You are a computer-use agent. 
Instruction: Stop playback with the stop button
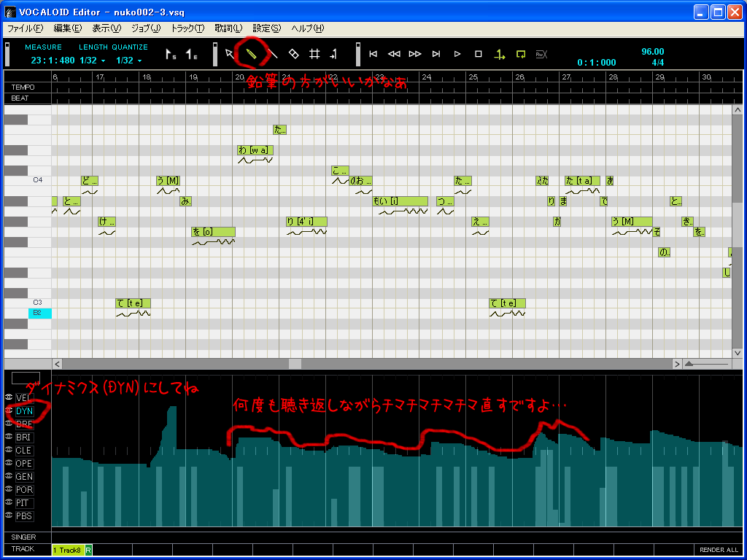(x=479, y=54)
